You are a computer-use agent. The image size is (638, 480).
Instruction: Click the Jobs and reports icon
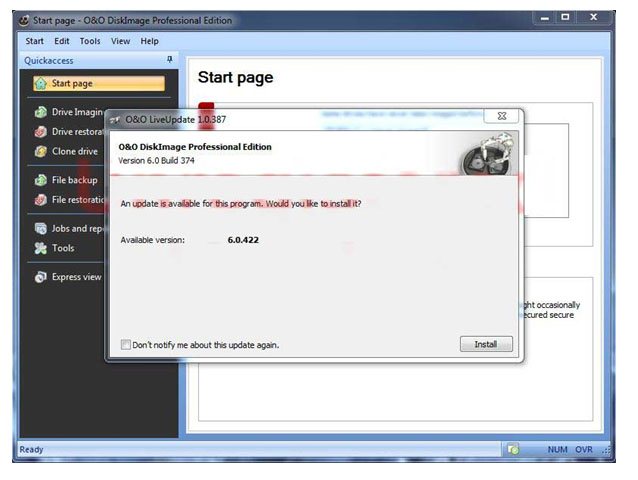(x=41, y=229)
